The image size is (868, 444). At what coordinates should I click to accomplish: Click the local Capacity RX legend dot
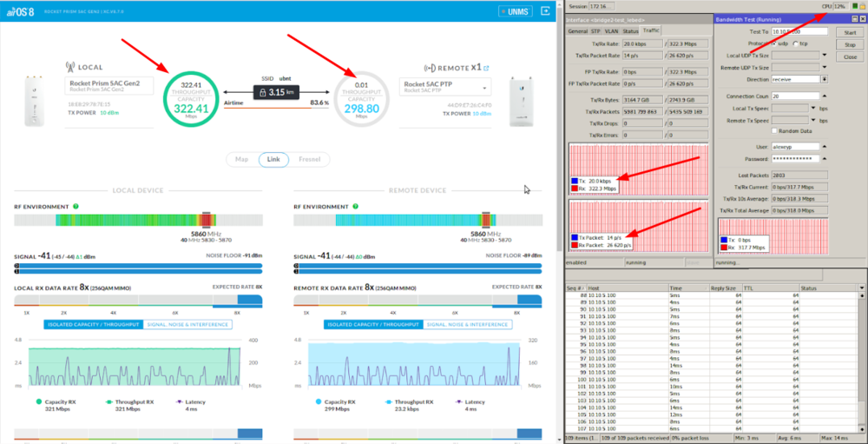tap(39, 402)
